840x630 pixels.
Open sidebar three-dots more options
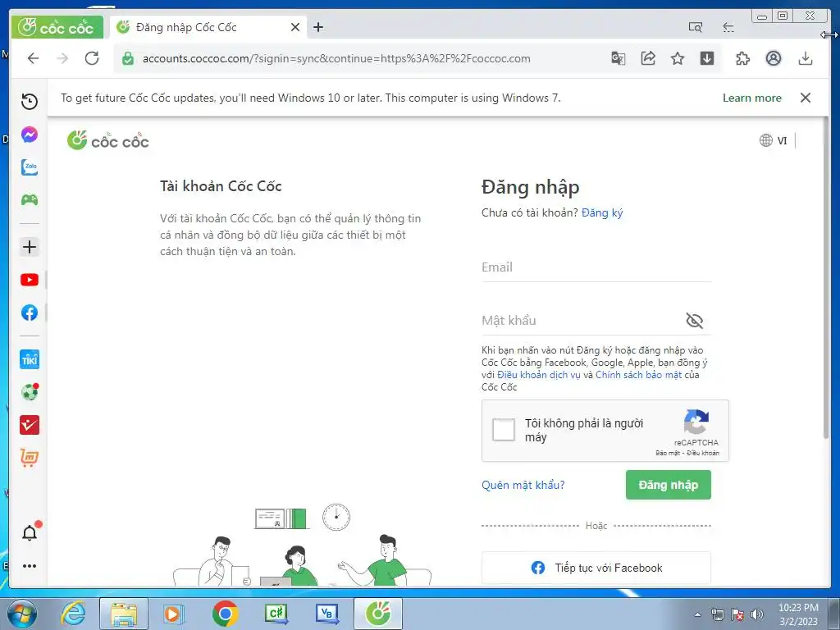point(30,566)
